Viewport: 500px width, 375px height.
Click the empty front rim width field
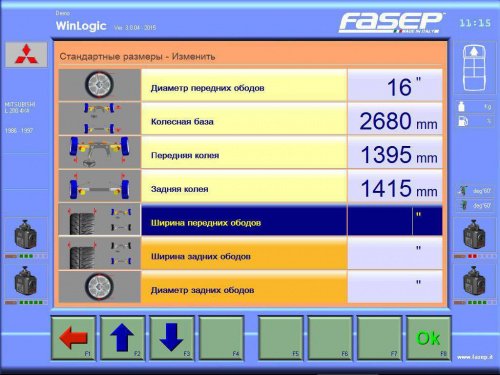click(x=395, y=220)
